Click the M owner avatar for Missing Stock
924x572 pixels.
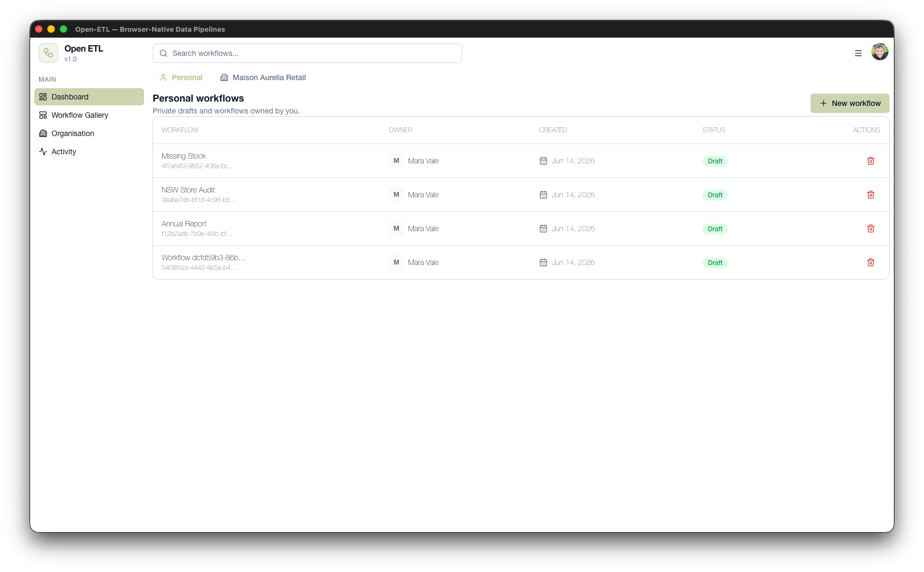[396, 161]
